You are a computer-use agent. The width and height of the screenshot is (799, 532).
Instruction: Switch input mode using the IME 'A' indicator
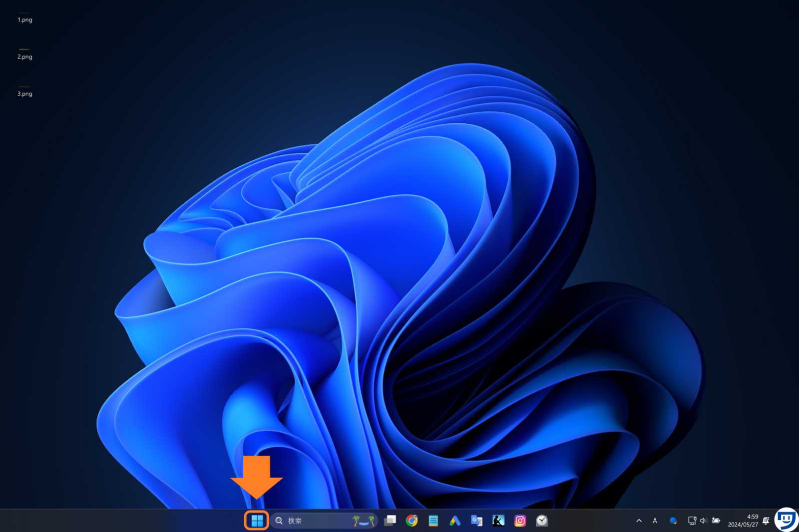click(x=655, y=521)
